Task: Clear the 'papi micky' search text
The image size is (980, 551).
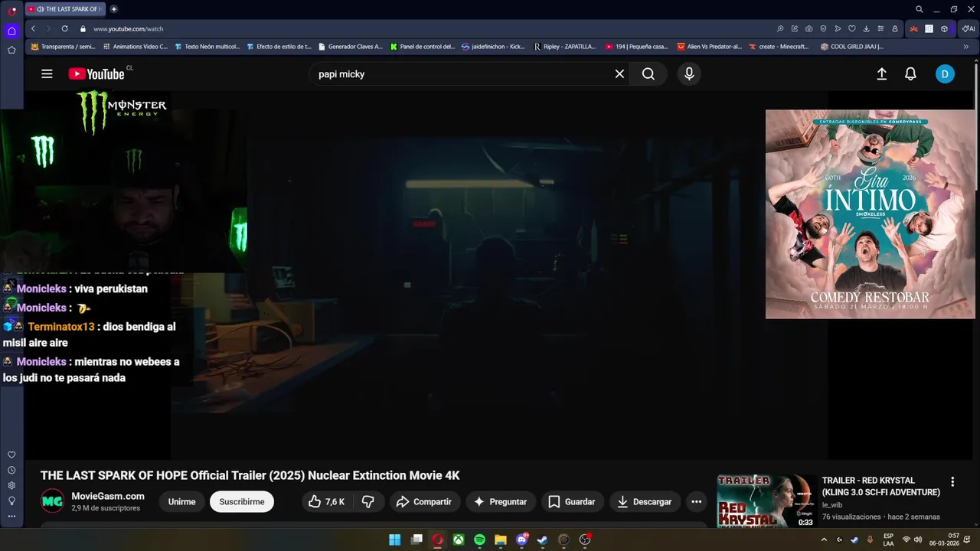Action: [619, 74]
